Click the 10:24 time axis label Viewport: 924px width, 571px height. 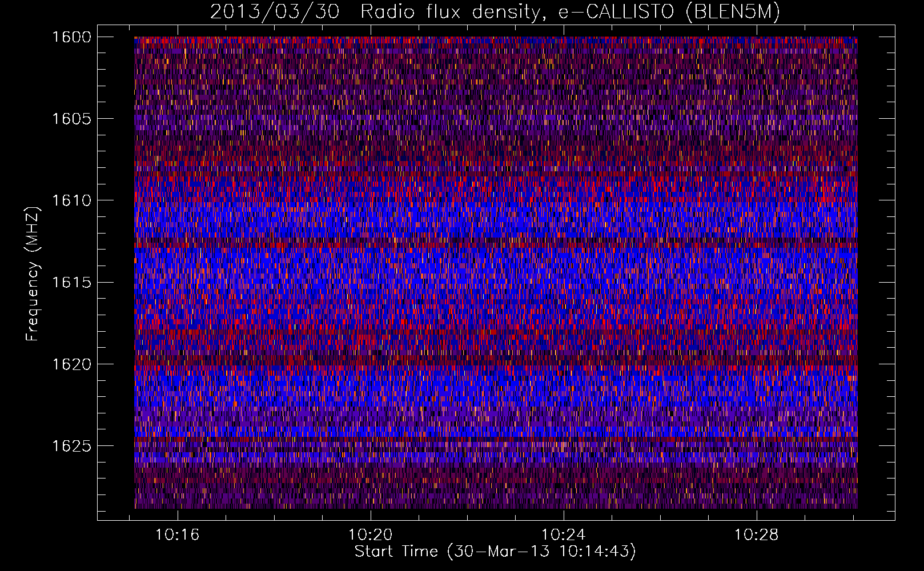[x=564, y=535]
